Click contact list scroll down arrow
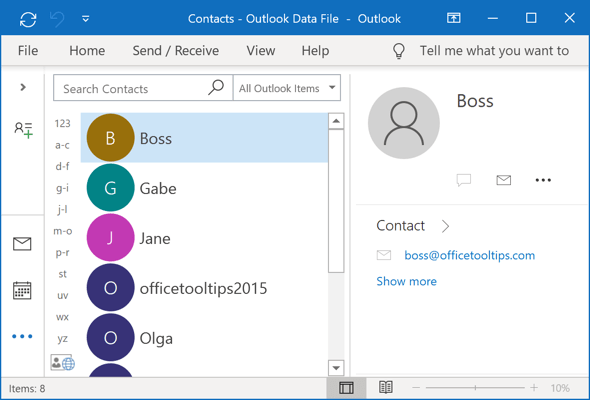 click(336, 368)
